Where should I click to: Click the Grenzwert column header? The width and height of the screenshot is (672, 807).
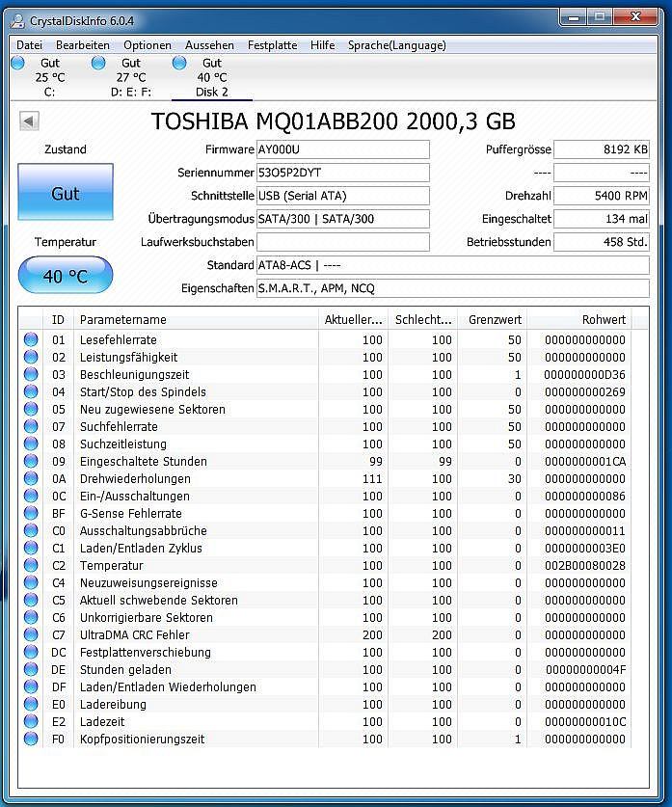[493, 319]
